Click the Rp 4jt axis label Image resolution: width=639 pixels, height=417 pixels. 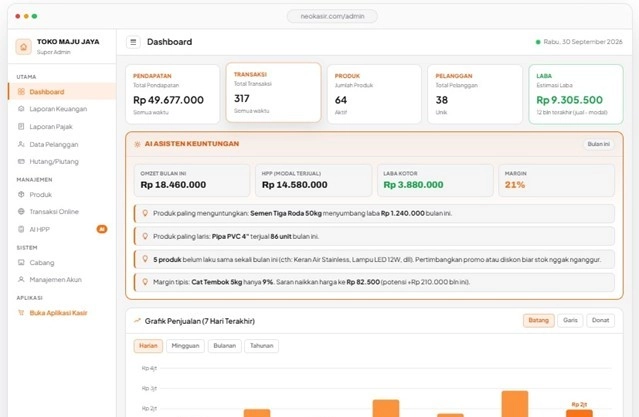pos(149,368)
